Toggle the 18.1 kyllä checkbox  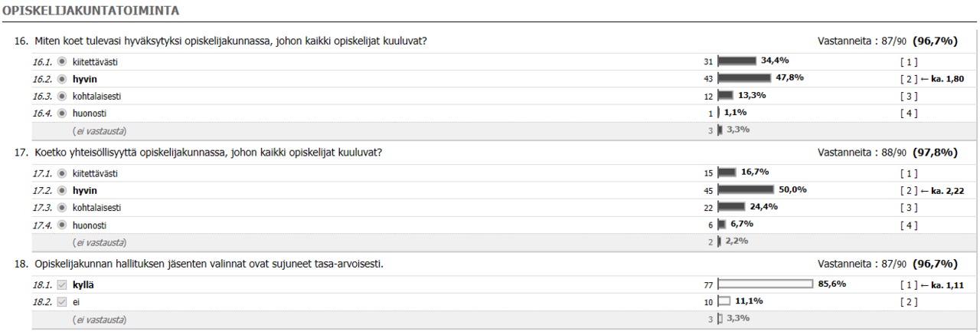pyautogui.click(x=62, y=284)
